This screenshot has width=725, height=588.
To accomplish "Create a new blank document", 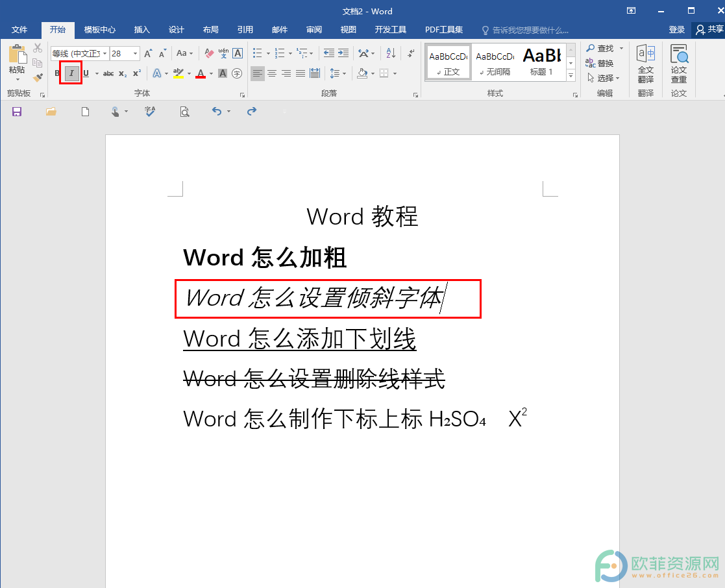I will (x=85, y=112).
